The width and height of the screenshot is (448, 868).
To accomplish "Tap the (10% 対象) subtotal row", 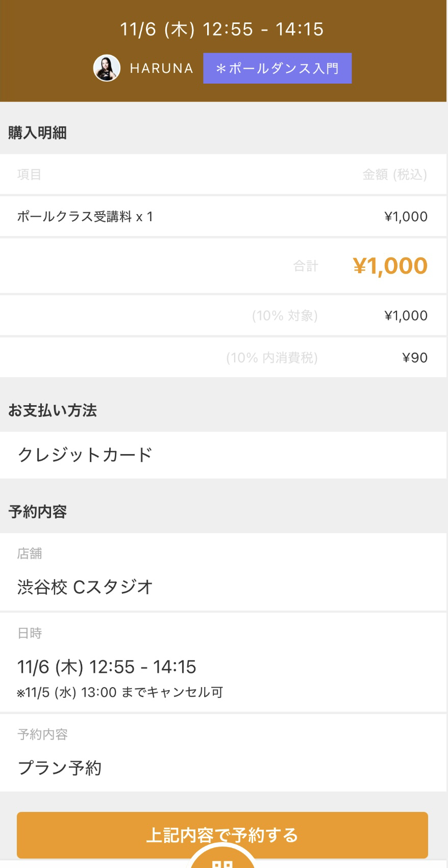I will pos(285,315).
